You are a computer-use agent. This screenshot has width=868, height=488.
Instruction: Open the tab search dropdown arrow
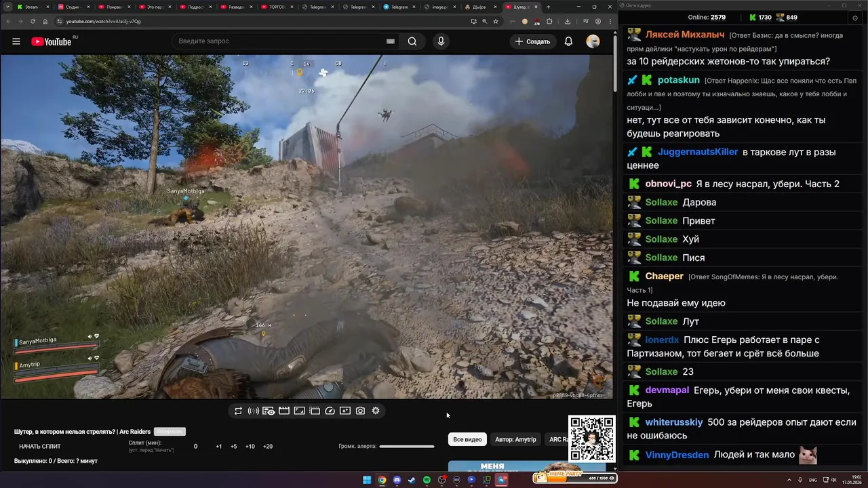7,7
